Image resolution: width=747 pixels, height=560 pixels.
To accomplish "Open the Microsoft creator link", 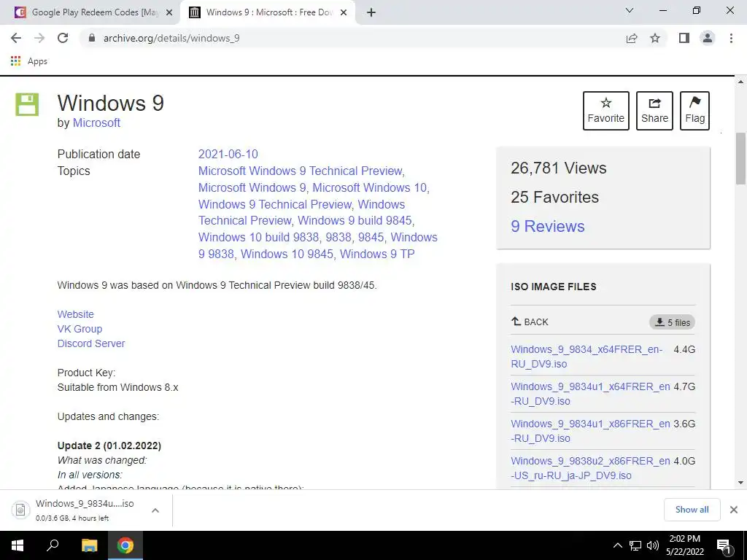I will click(x=96, y=122).
